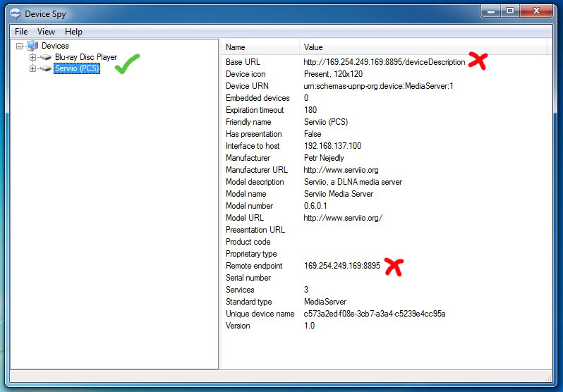Select Blu-ray Disc Player tree item

tap(86, 57)
